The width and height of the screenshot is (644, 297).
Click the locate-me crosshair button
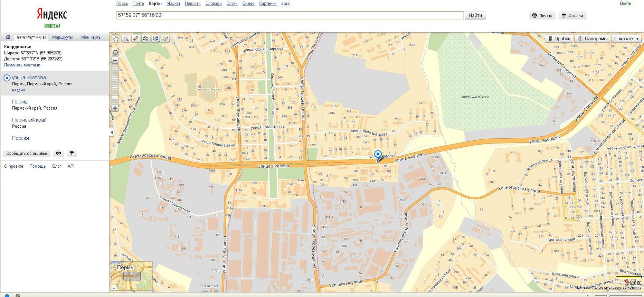(115, 52)
